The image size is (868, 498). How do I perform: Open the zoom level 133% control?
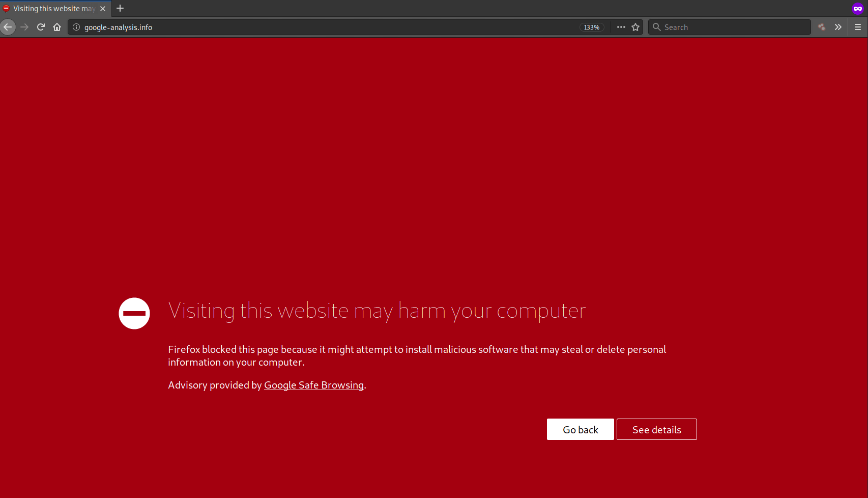coord(591,27)
